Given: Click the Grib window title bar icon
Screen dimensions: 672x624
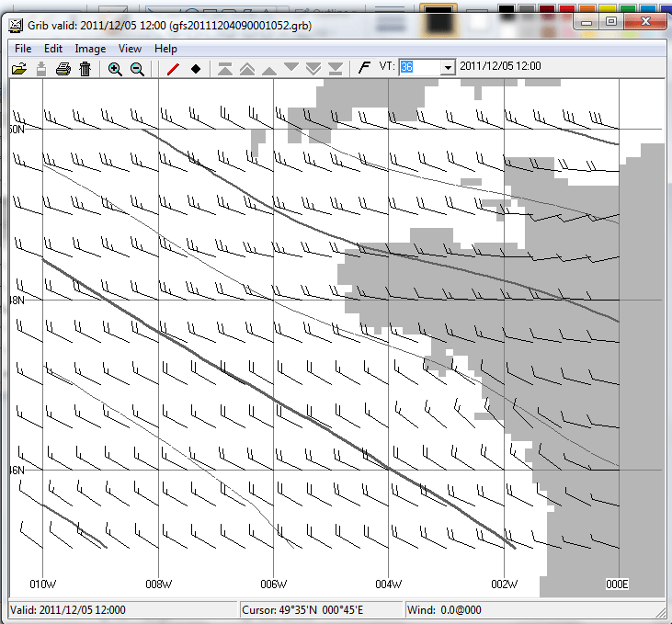Looking at the screenshot, I should [x=16, y=26].
